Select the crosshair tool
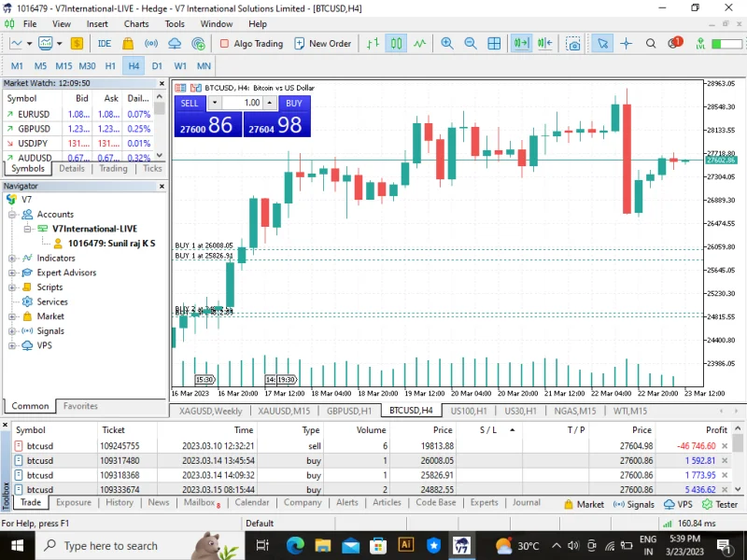This screenshot has width=747, height=560. coord(626,43)
